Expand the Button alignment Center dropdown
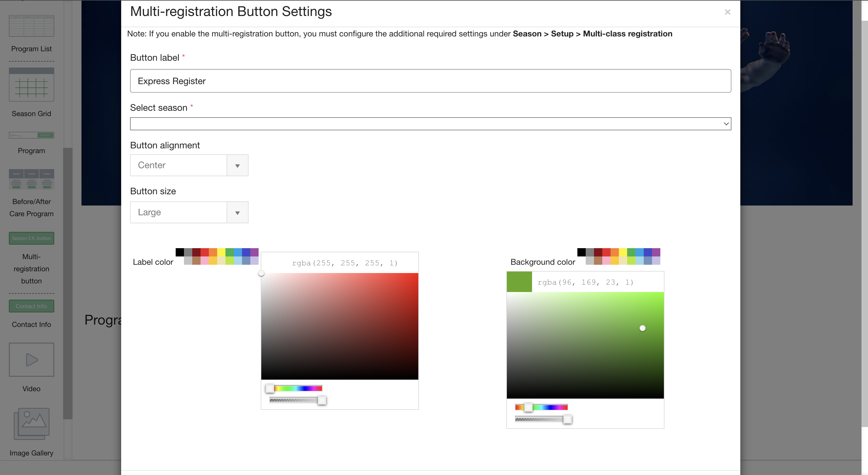Screen dimensions: 868x475 click(x=189, y=165)
